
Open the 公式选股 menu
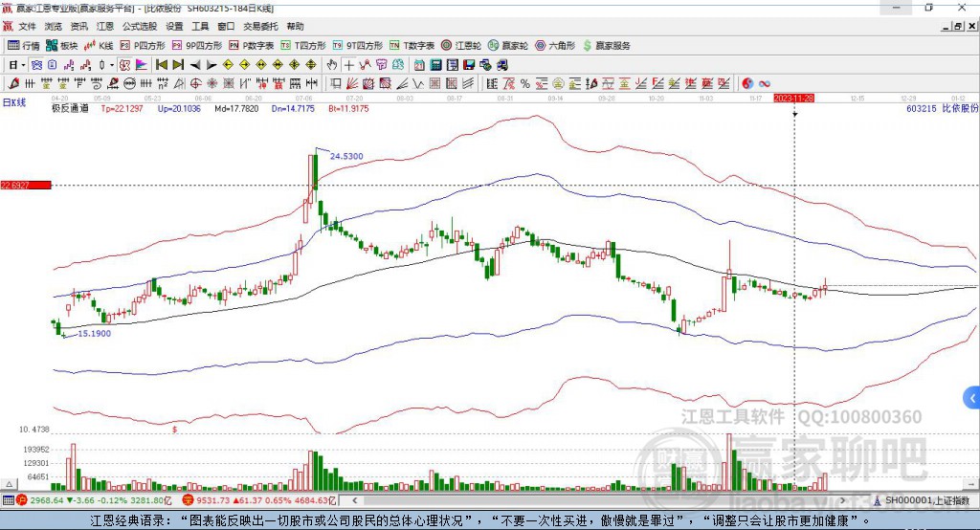point(140,26)
